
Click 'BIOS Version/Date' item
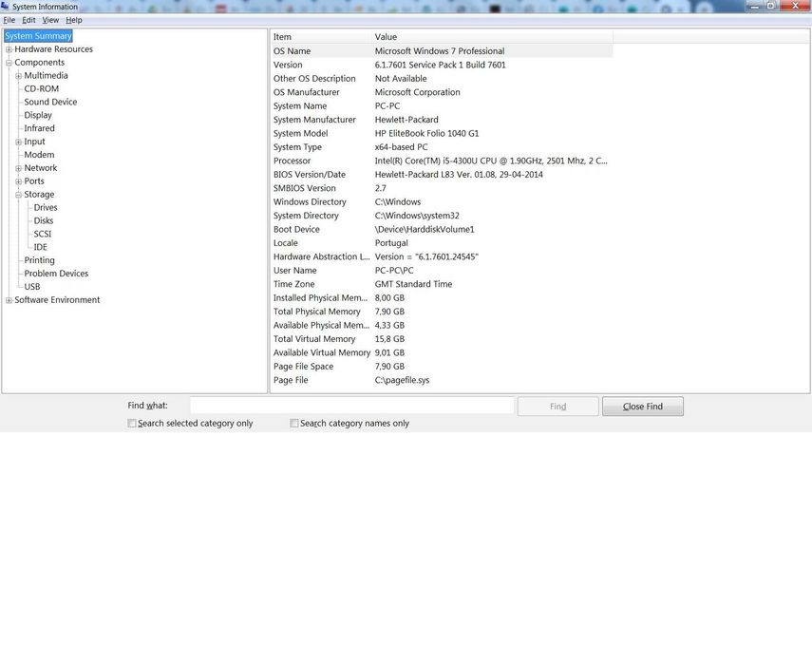pyautogui.click(x=310, y=175)
